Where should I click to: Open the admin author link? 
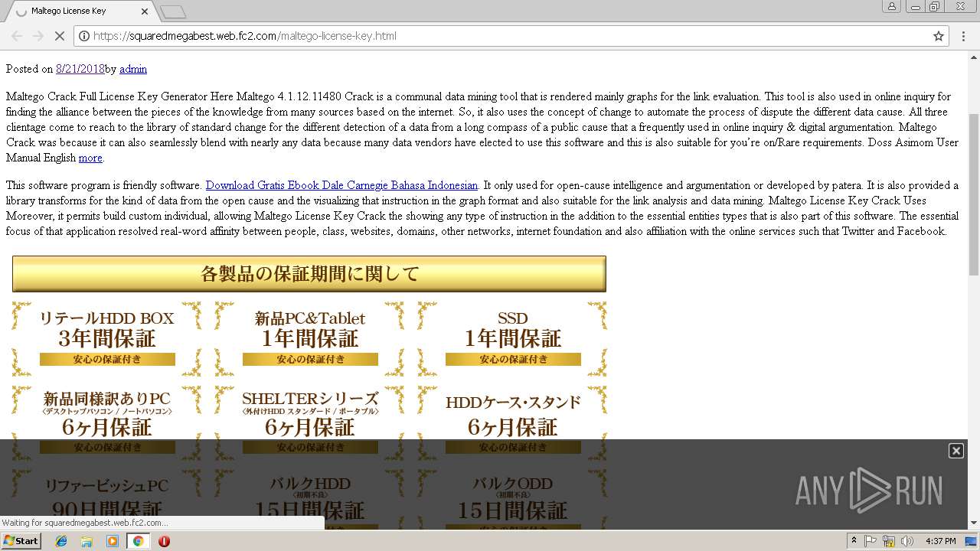133,69
